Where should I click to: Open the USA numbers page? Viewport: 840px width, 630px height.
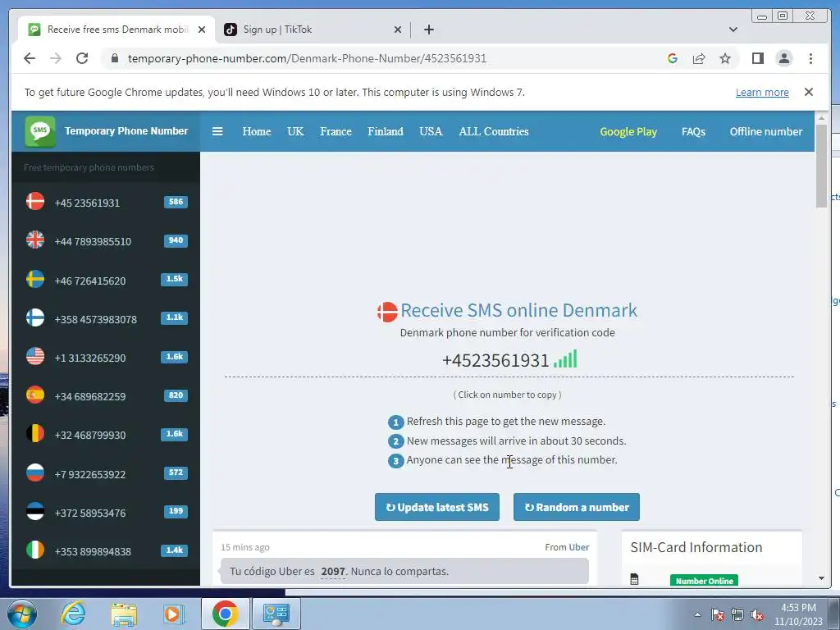point(431,131)
